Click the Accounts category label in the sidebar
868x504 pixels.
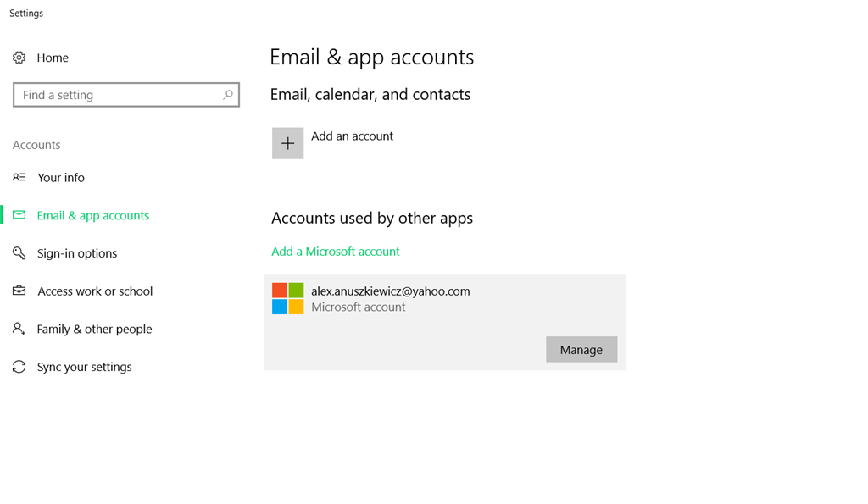click(36, 145)
